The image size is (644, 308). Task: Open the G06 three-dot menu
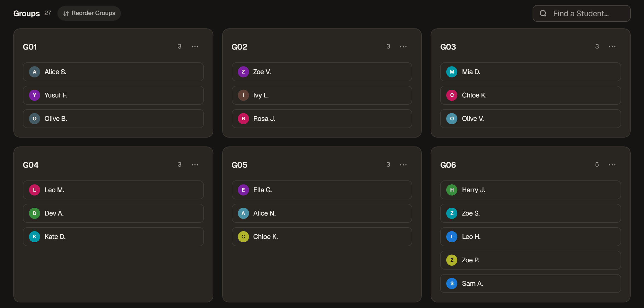(x=612, y=165)
